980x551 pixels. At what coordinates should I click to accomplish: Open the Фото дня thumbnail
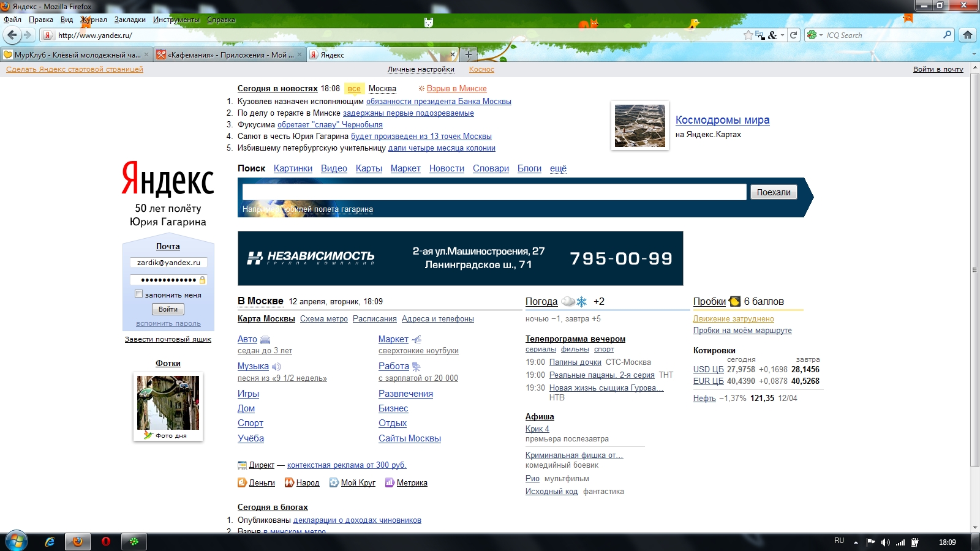pos(168,403)
